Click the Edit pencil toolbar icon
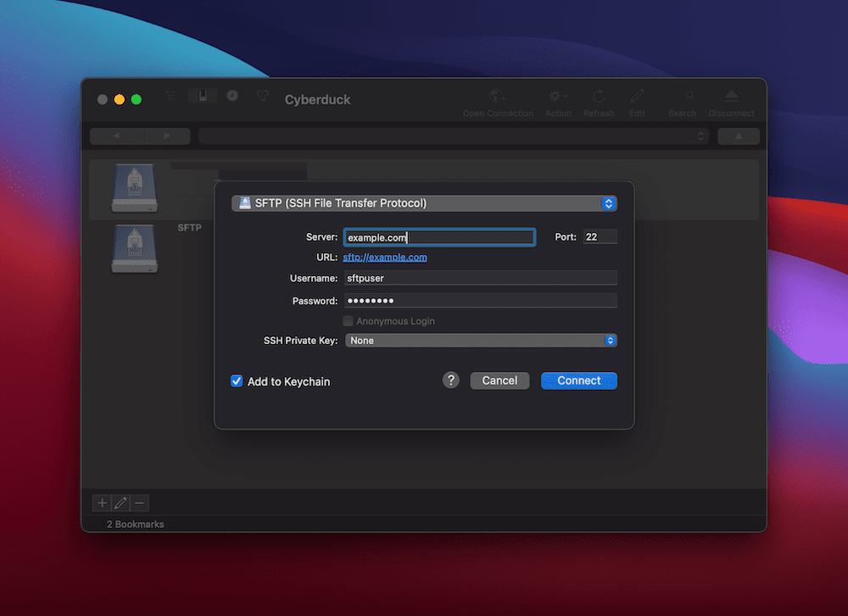 pos(637,97)
